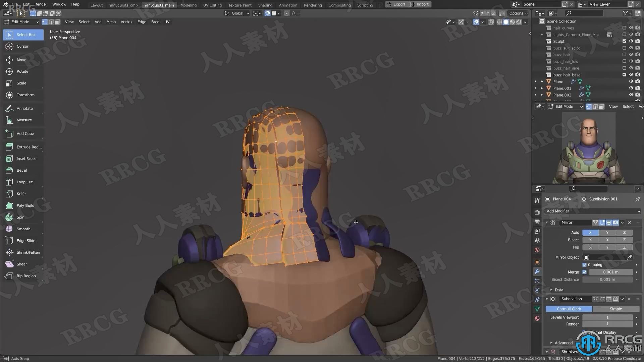The height and width of the screenshot is (362, 644).
Task: Toggle Mirror modifier render camera icon
Action: [x=615, y=223]
